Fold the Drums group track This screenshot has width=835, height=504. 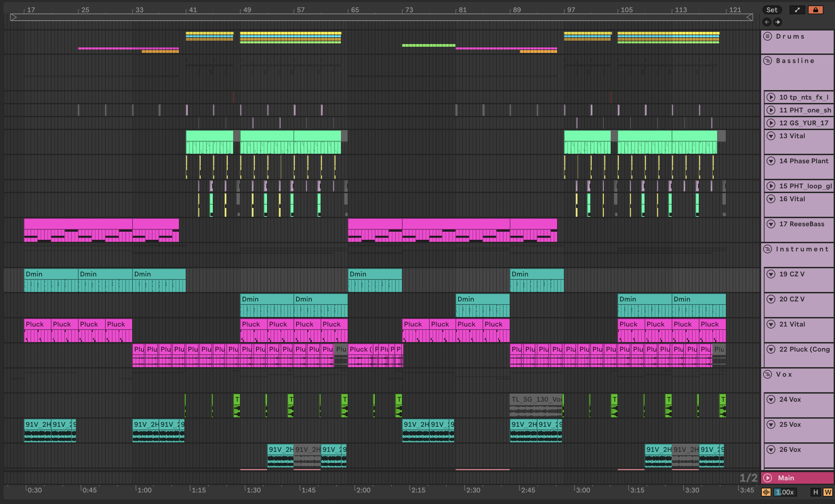coord(768,36)
